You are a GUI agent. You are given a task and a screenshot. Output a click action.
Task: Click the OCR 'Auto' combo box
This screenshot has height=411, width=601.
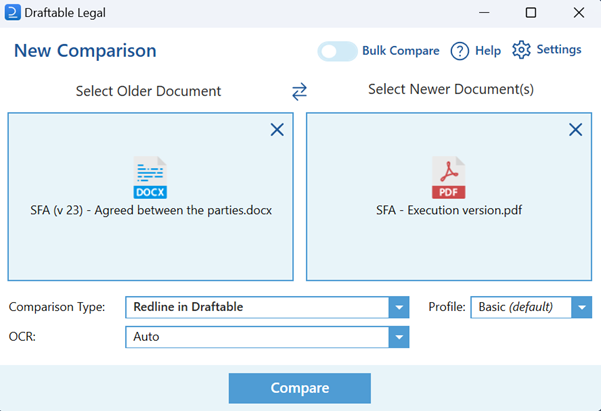267,337
